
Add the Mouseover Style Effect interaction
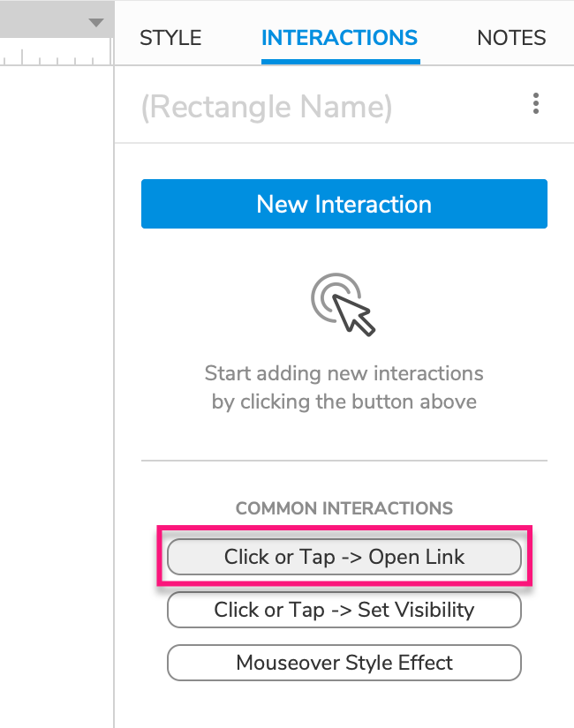(344, 663)
